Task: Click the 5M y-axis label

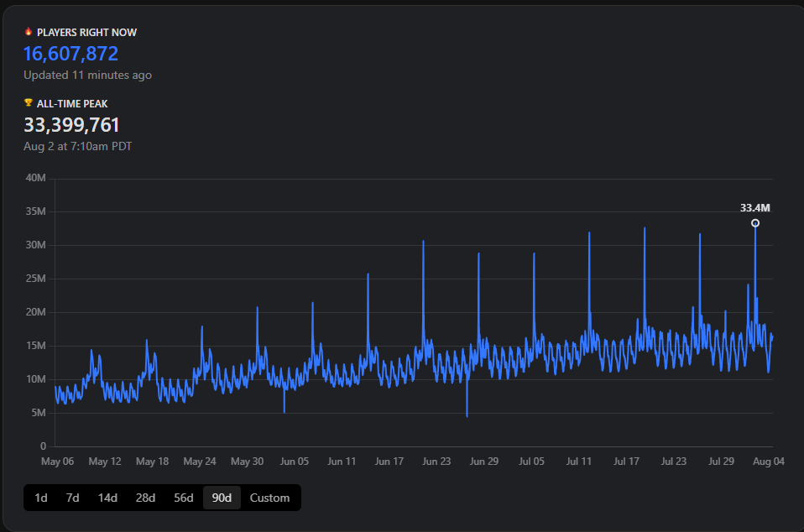Action: pos(39,413)
